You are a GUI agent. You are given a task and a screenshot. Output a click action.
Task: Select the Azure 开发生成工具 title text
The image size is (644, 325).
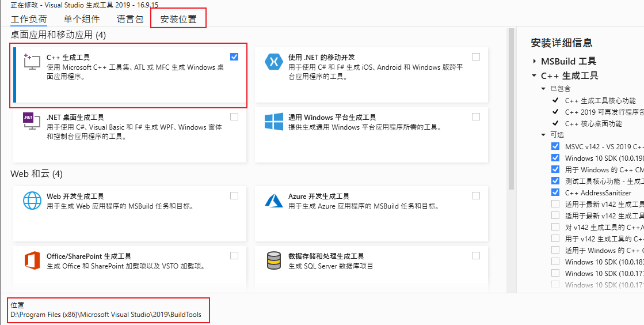319,196
